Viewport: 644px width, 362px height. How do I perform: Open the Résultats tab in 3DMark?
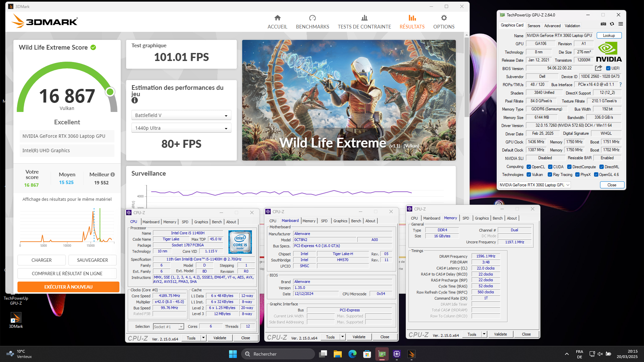click(412, 22)
